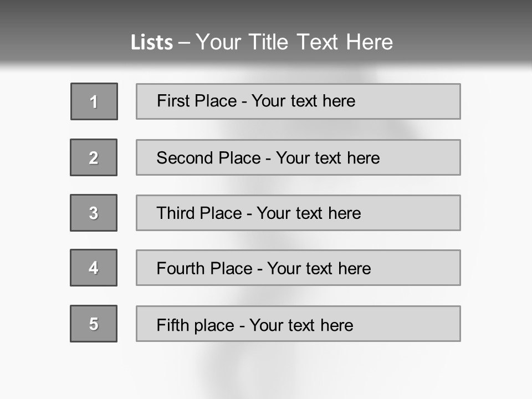Click the bold word "Lists" in title
532x399 pixels.
click(152, 43)
